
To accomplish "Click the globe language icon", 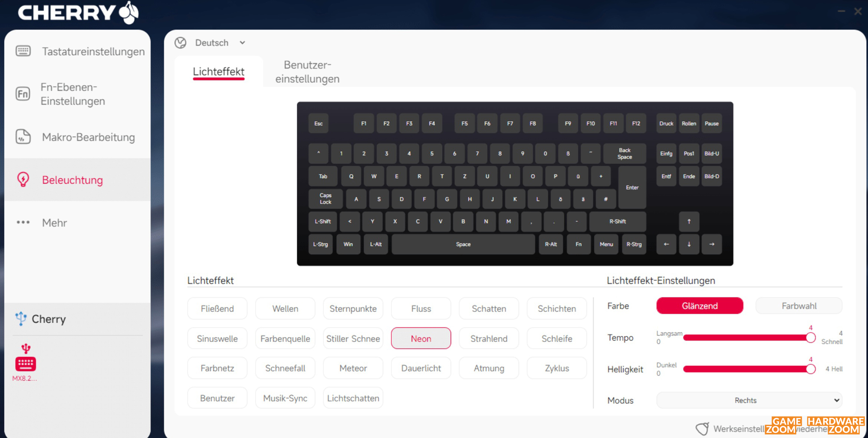I will [181, 43].
